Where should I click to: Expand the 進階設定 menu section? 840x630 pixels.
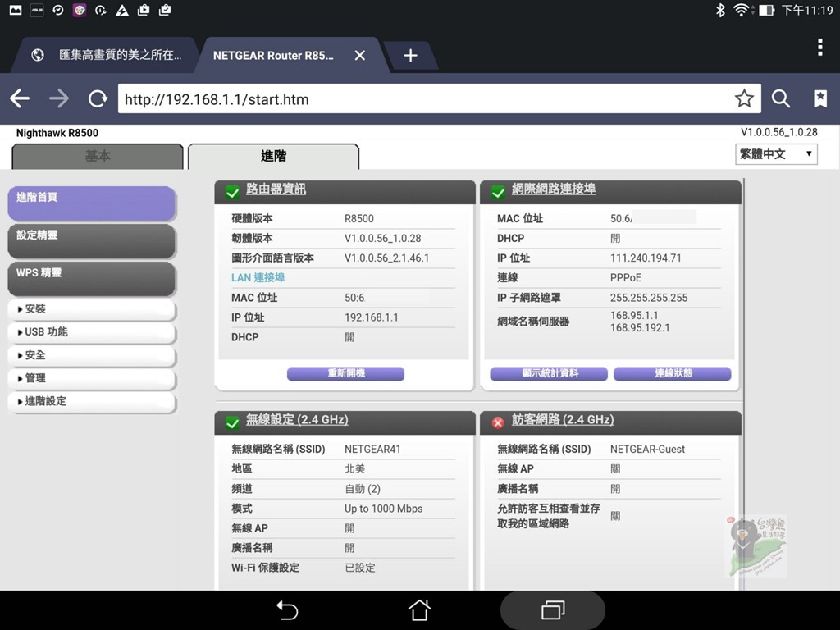tap(92, 401)
